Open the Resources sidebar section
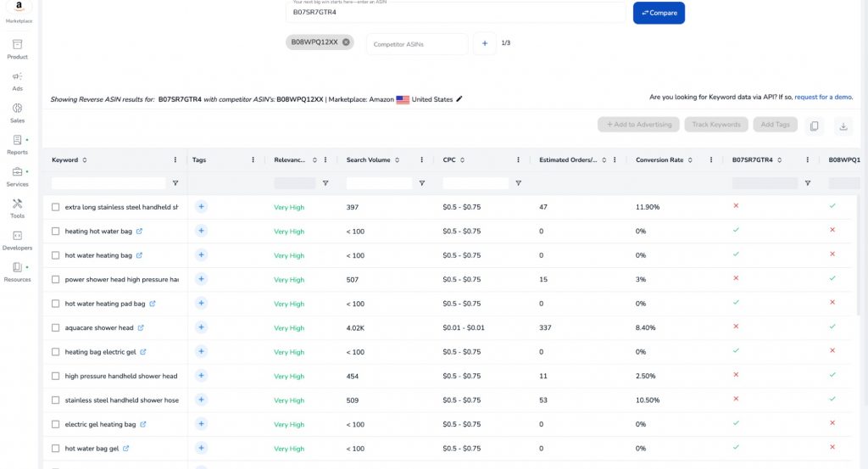The height and width of the screenshot is (469, 868). coord(17,272)
